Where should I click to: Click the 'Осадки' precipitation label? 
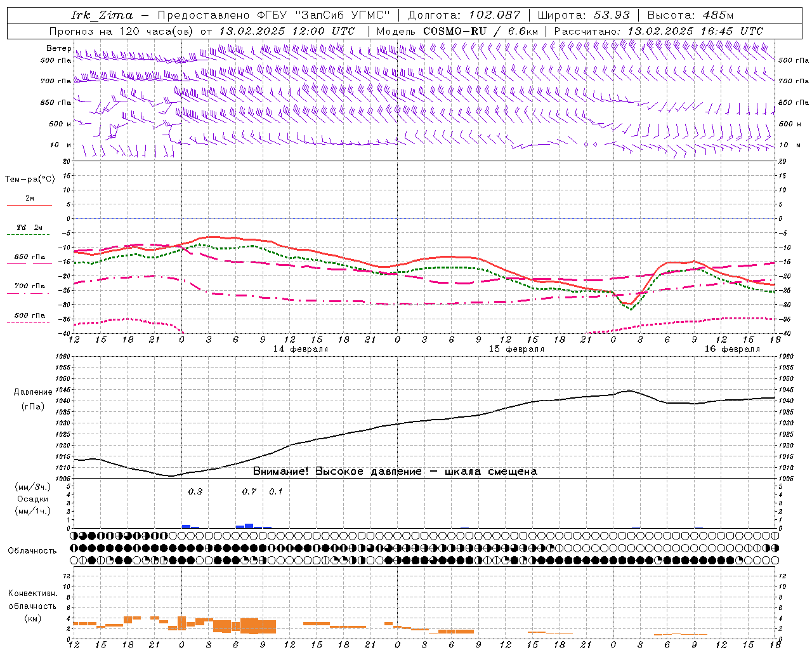[33, 499]
